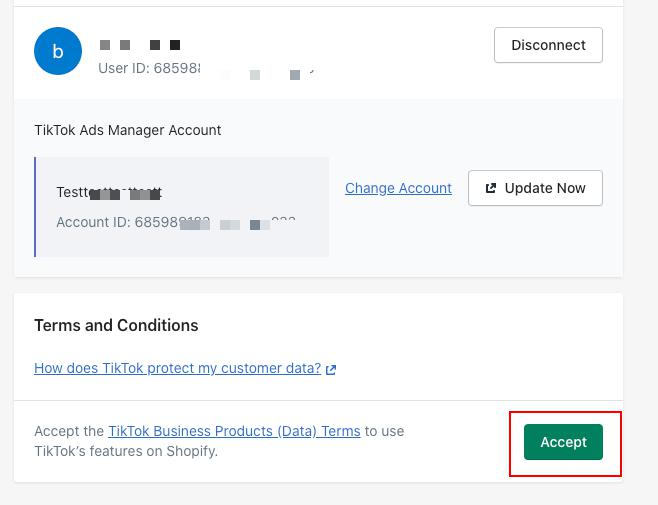658x505 pixels.
Task: Click the Testt account name text
Action: click(x=109, y=192)
